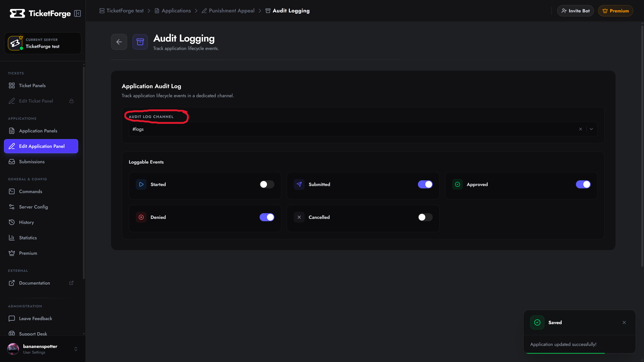Screen dimensions: 644x362
Task: Collapse the sidebar with the panel icon
Action: point(77,14)
